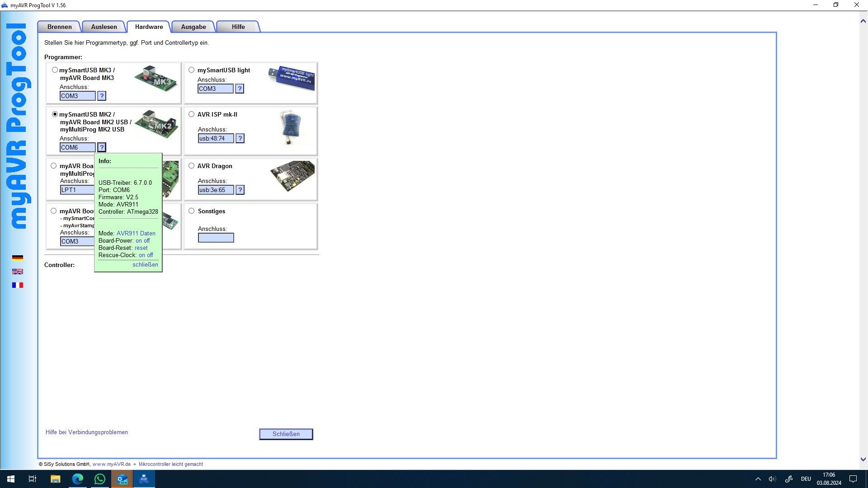
Task: Click the myAVR ProgTool taskbar icon
Action: point(144,479)
